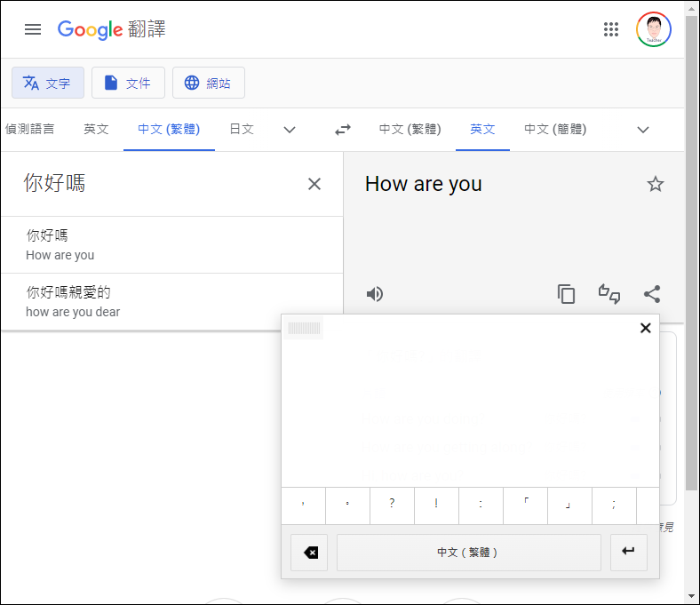Click the vertical scrollbar thumb
Screen dimensions: 700x605
coord(691,253)
